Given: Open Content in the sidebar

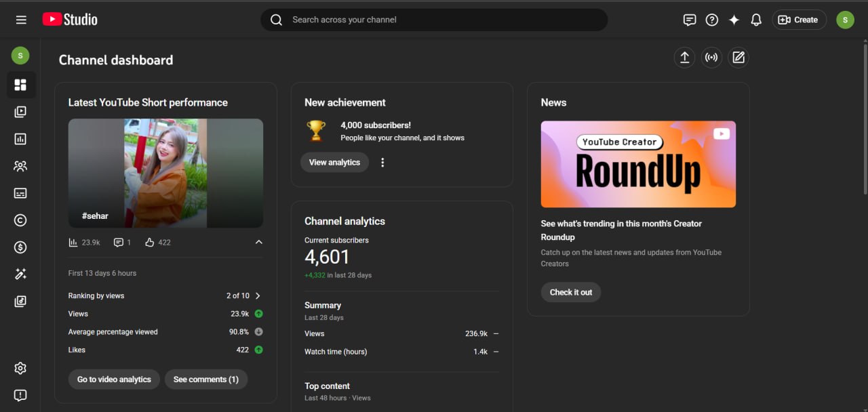Looking at the screenshot, I should (20, 112).
